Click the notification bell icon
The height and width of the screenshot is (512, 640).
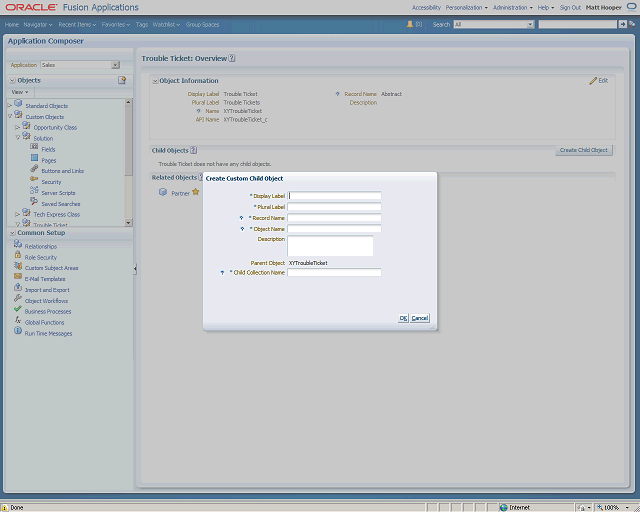pos(410,24)
